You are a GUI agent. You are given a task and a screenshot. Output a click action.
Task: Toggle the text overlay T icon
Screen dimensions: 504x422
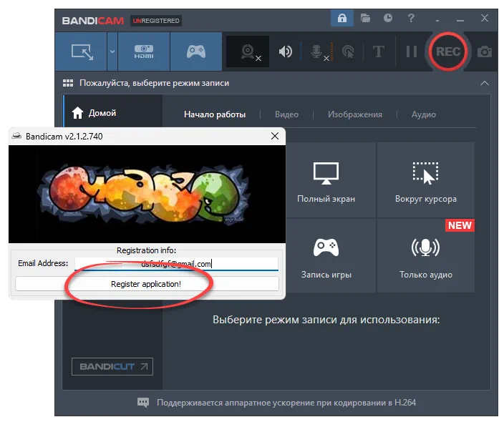pyautogui.click(x=378, y=51)
